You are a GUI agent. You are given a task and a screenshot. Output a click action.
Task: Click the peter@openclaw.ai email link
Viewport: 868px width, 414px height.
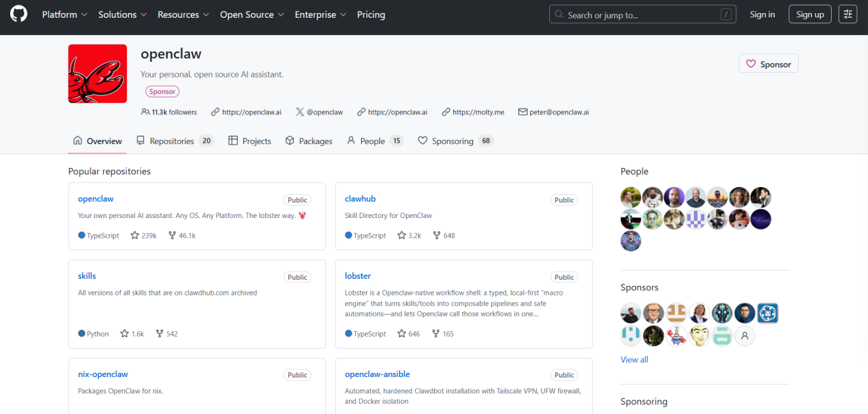point(553,112)
